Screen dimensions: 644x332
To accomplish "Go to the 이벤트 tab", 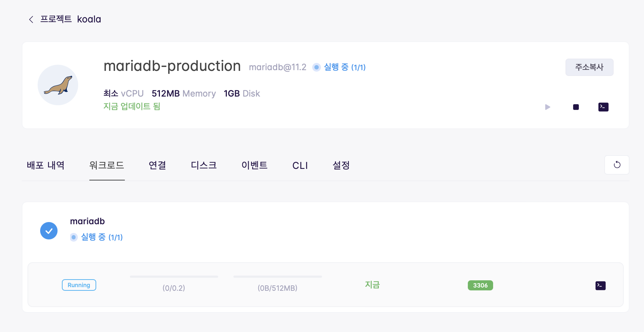I will click(x=254, y=165).
